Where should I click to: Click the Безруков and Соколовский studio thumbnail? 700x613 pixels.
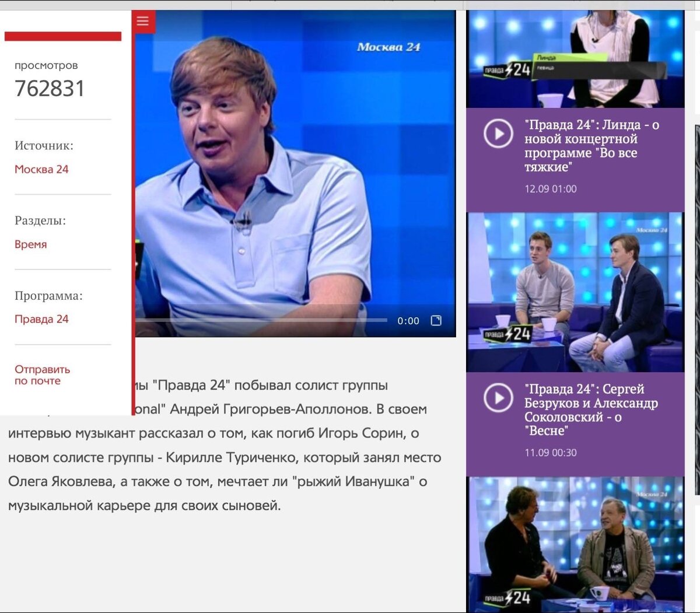click(x=575, y=292)
